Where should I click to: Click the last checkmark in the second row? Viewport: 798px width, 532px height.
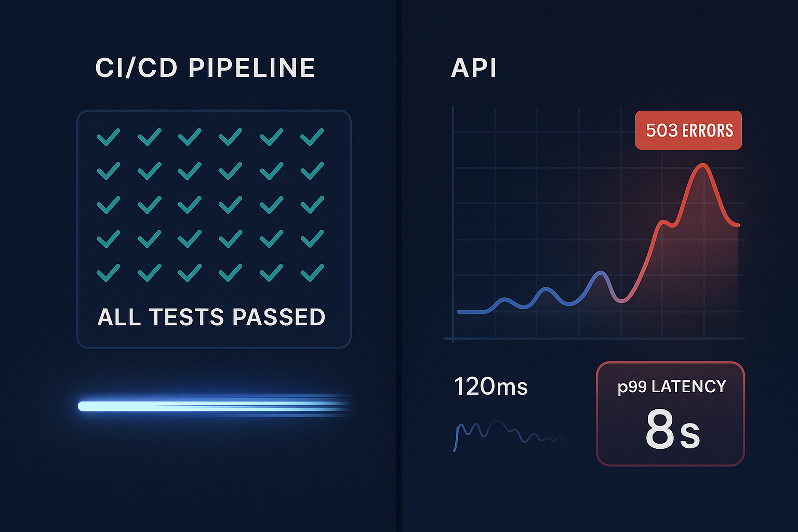tap(312, 171)
